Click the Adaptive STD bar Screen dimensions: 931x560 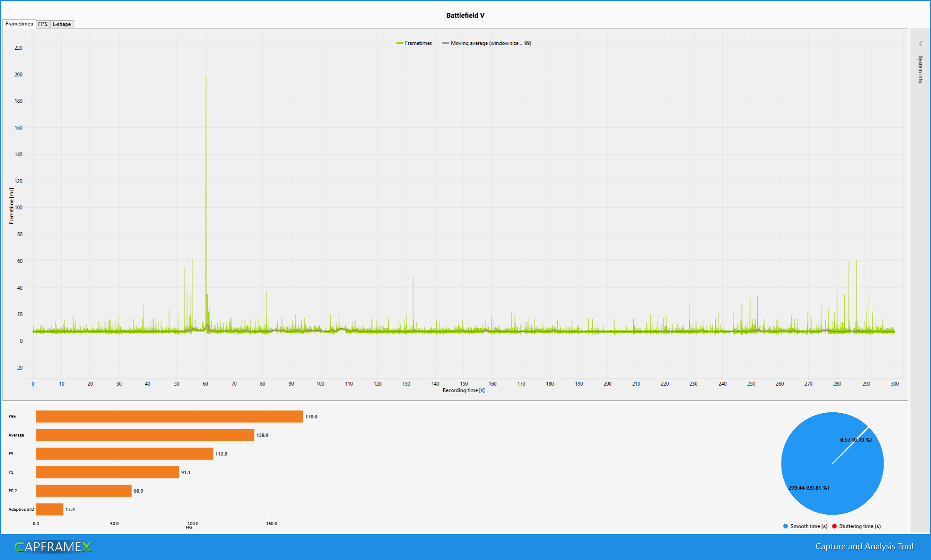click(x=49, y=509)
